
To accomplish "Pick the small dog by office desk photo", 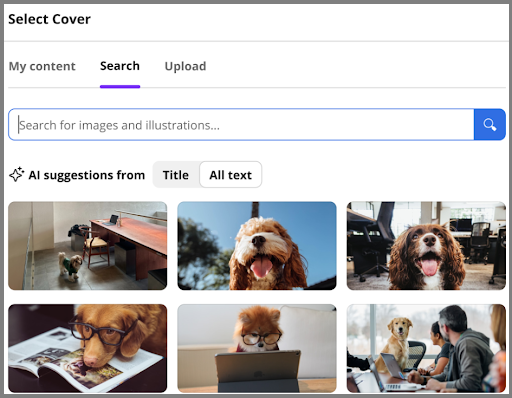I will [88, 246].
